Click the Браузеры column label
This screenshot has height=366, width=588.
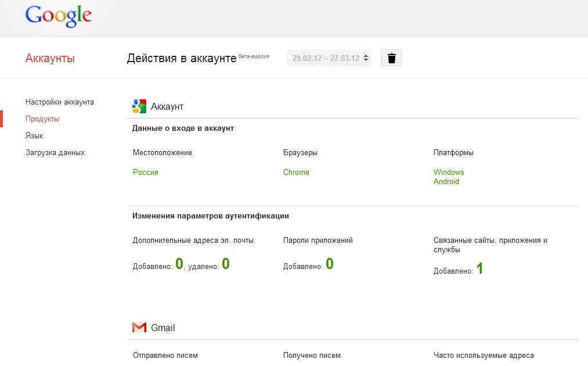tap(300, 152)
